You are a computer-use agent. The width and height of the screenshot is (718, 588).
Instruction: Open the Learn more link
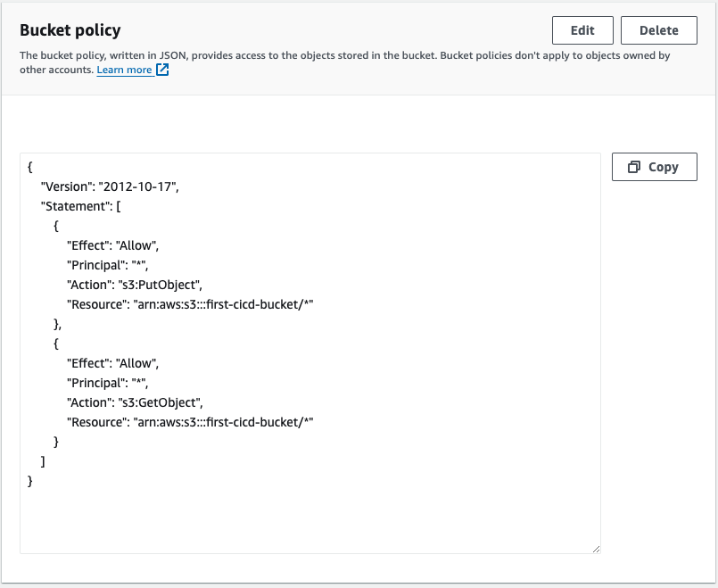coord(124,70)
